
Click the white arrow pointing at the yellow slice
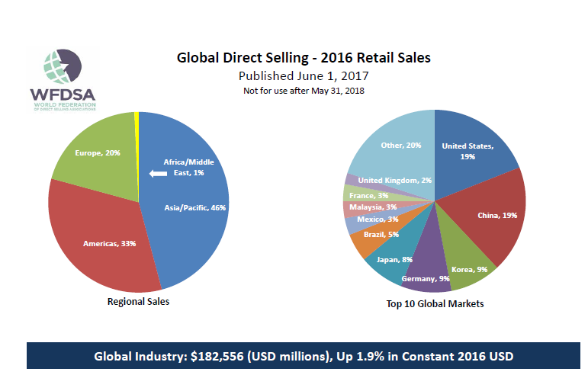pyautogui.click(x=157, y=174)
